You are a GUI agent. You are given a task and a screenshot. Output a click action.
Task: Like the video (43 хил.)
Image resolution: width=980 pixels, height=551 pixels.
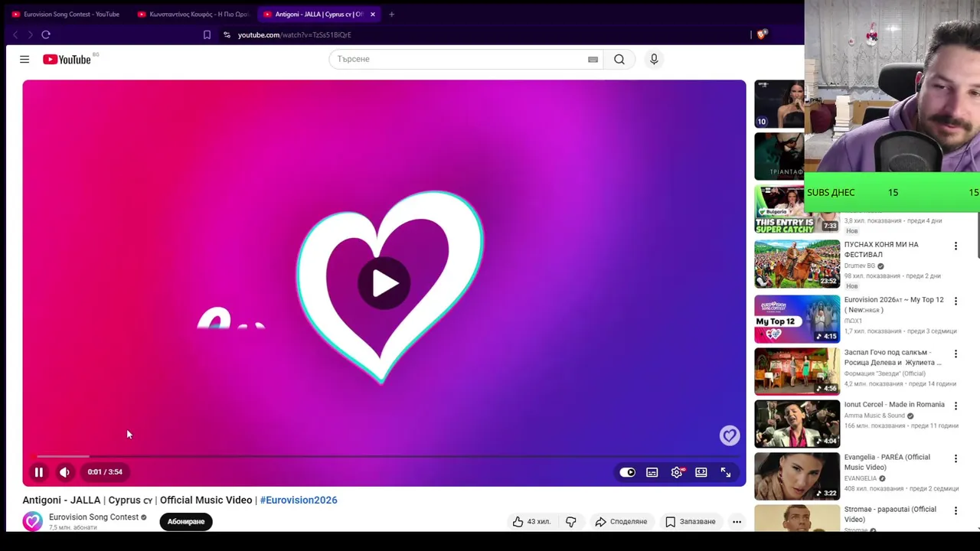coord(532,521)
